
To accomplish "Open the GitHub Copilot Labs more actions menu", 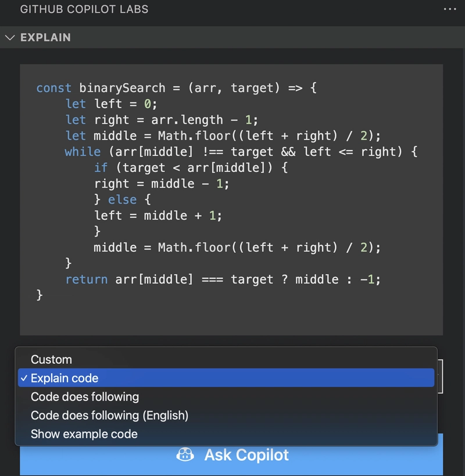I will click(450, 9).
